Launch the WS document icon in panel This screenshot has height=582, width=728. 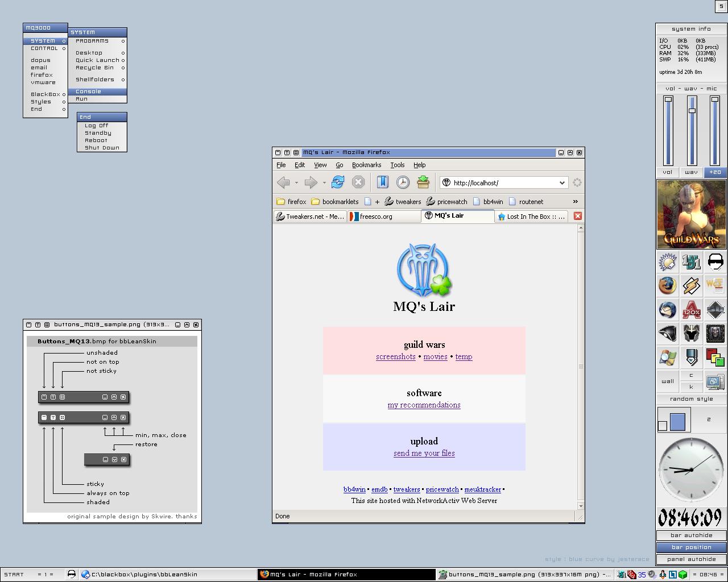tap(715, 285)
